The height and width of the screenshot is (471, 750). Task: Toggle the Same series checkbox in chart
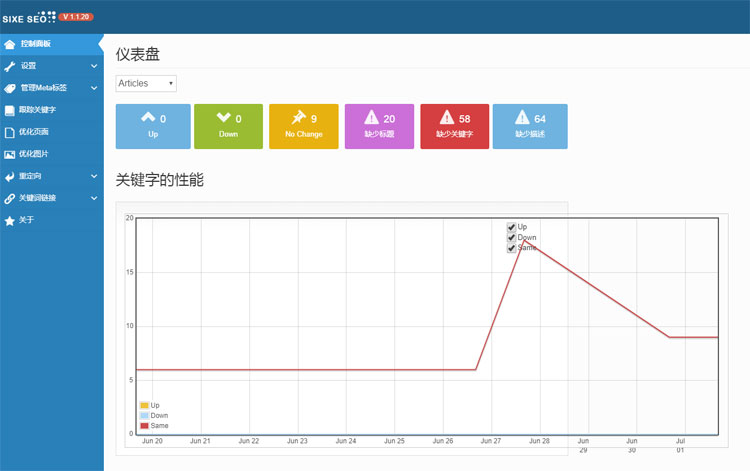[x=512, y=247]
